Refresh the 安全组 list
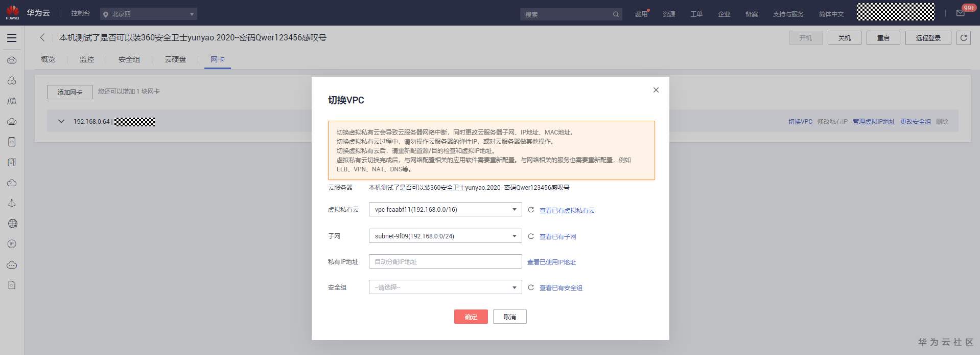The image size is (980, 355). (x=531, y=287)
